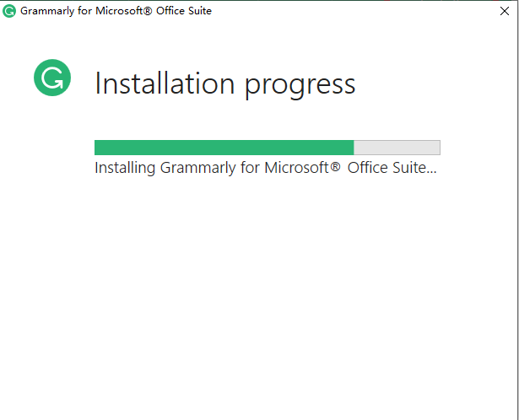The width and height of the screenshot is (519, 420).
Task: Close the Grammarly installer window
Action: coord(505,11)
